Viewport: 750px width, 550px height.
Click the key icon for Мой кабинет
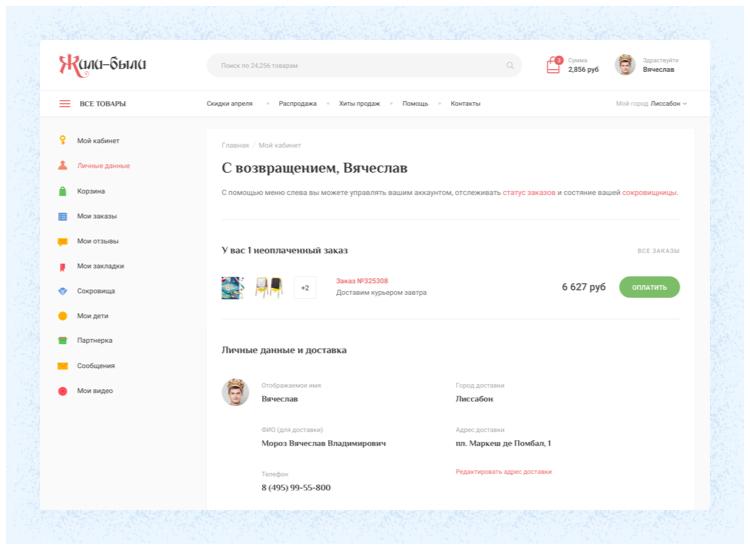point(62,140)
